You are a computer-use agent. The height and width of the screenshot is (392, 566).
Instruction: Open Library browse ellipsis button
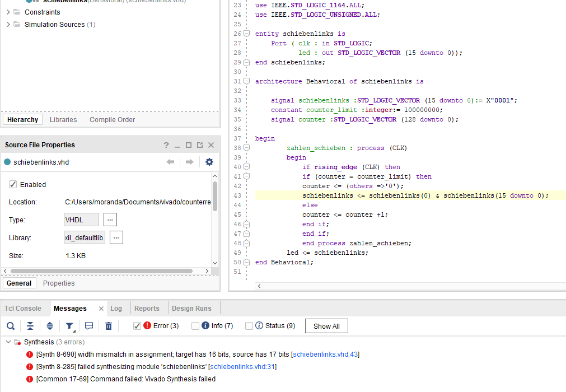116,237
